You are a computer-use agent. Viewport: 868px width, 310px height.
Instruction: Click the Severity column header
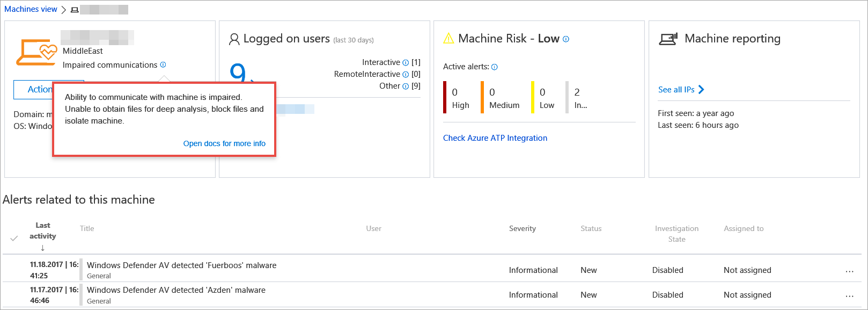(x=522, y=228)
